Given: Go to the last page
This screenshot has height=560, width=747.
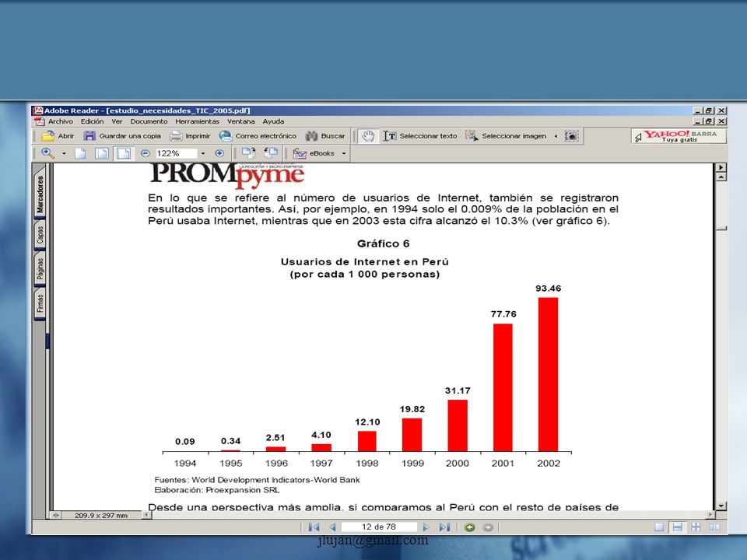Looking at the screenshot, I should 444,527.
